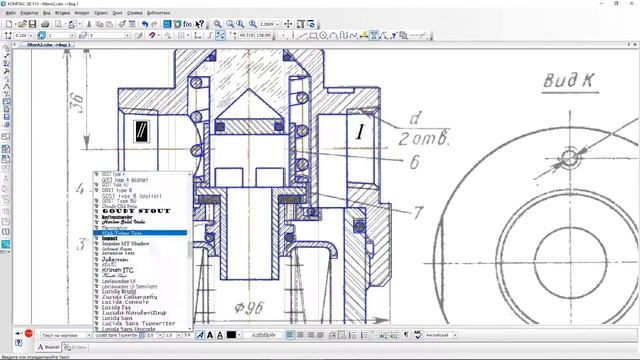Open the zoom scale dropdown

click(x=278, y=24)
